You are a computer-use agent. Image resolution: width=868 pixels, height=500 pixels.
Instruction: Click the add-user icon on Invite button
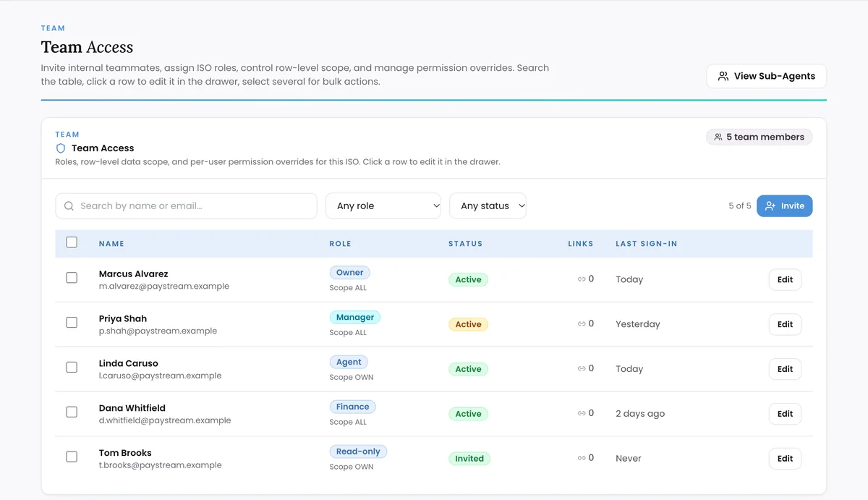pyautogui.click(x=770, y=206)
